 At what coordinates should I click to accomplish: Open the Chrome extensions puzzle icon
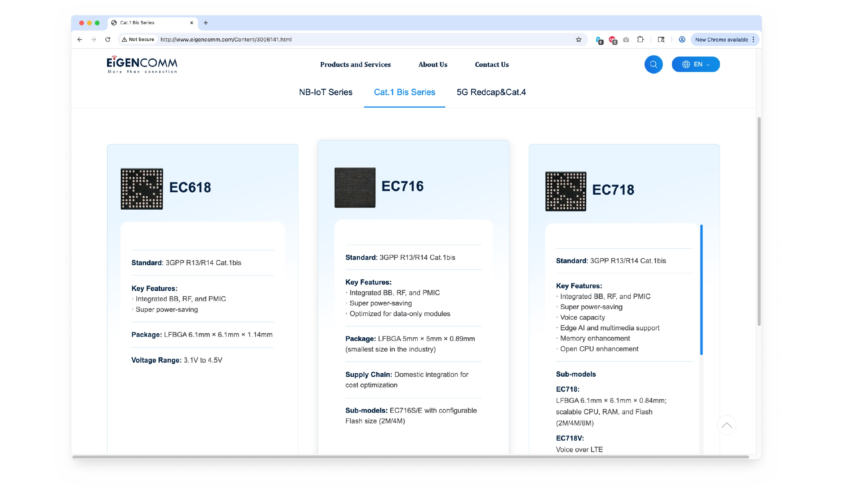(640, 39)
